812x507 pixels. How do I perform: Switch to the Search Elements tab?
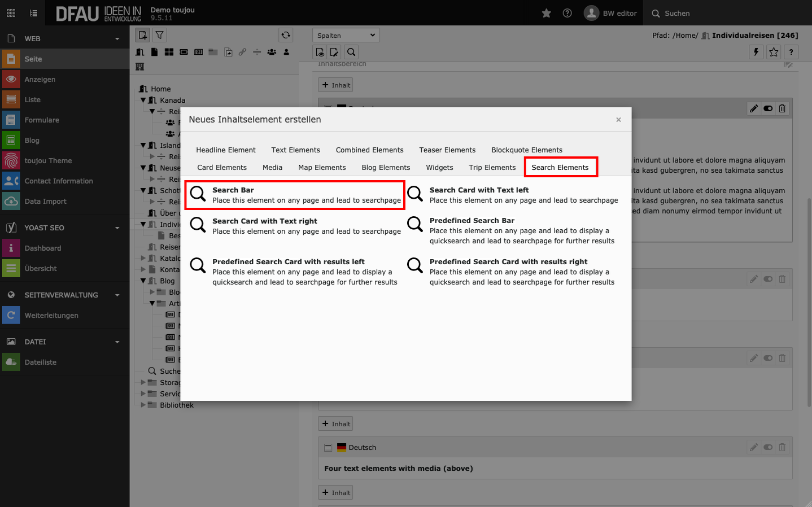[x=560, y=168]
